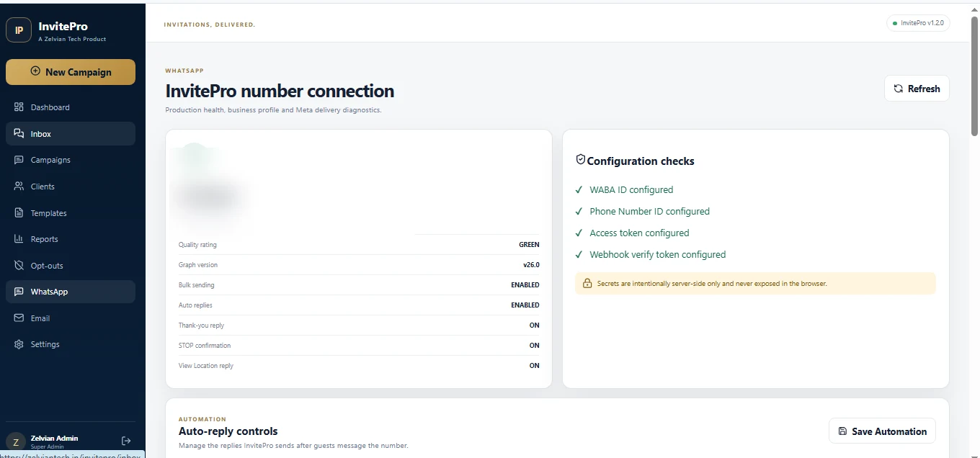This screenshot has height=458, width=980.
Task: Click the InvitePro IP logo icon
Action: pyautogui.click(x=19, y=30)
